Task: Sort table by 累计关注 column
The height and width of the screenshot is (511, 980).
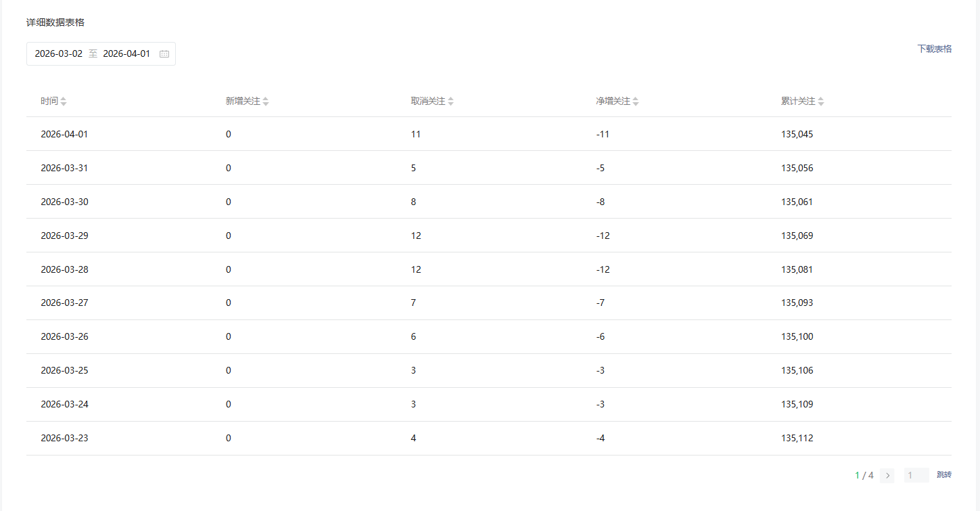Action: coord(820,102)
